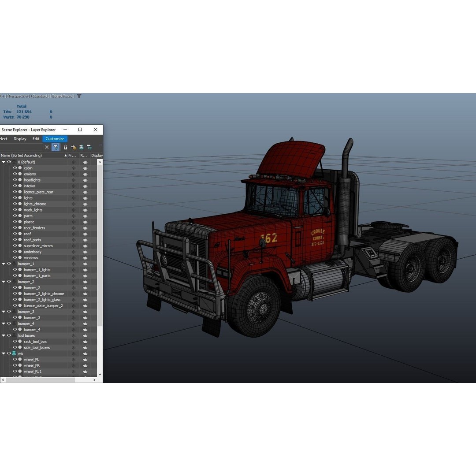476x476 pixels.
Task: Click the vertical scrollbar up arrow
Action: tap(100, 162)
